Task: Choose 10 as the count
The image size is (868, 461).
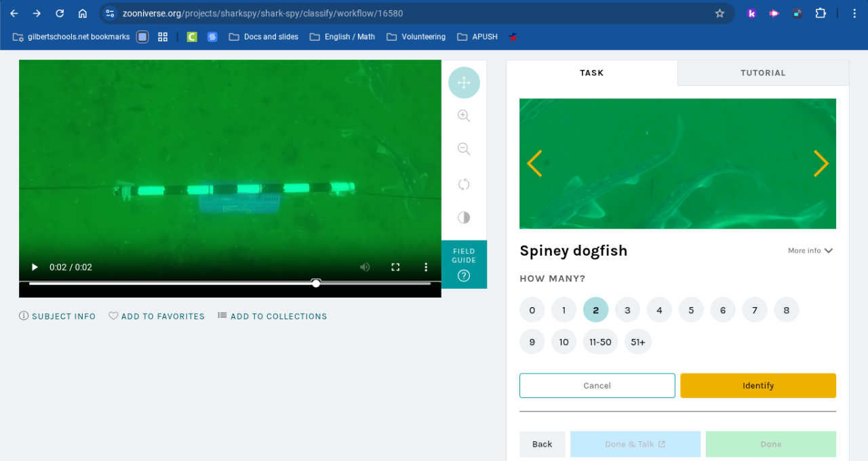Action: tap(564, 342)
